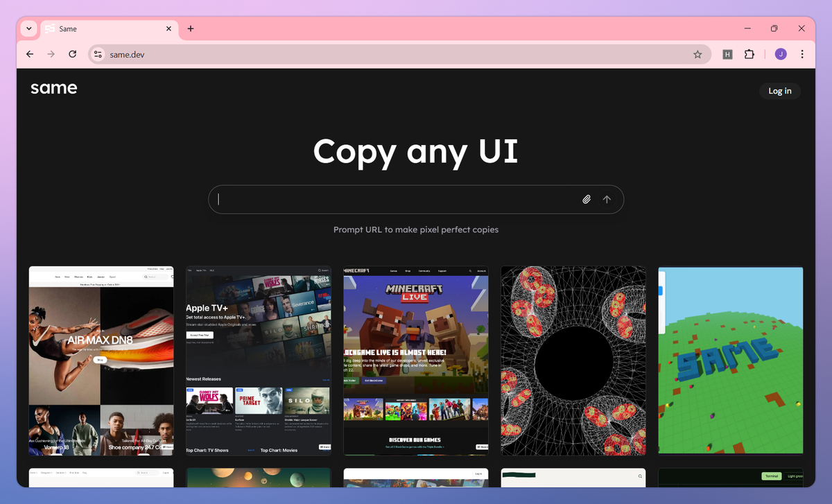Click the same logo in the top left
The width and height of the screenshot is (832, 504).
point(53,88)
